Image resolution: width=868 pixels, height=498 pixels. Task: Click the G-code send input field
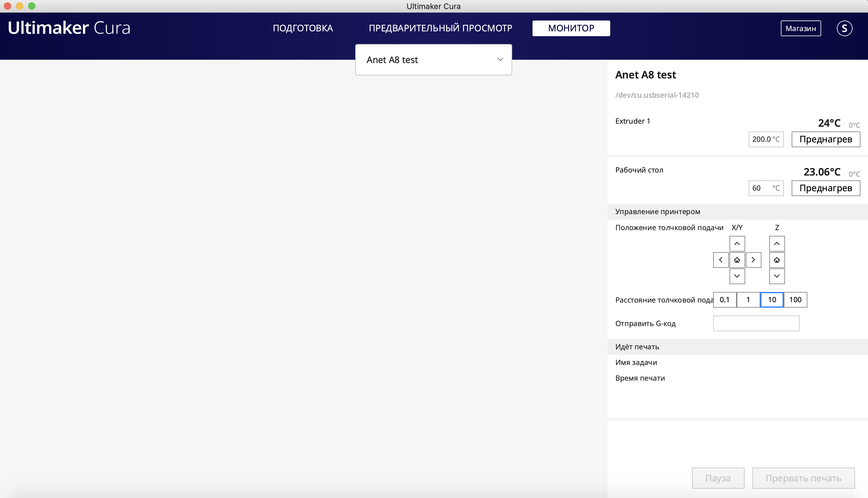pos(756,323)
